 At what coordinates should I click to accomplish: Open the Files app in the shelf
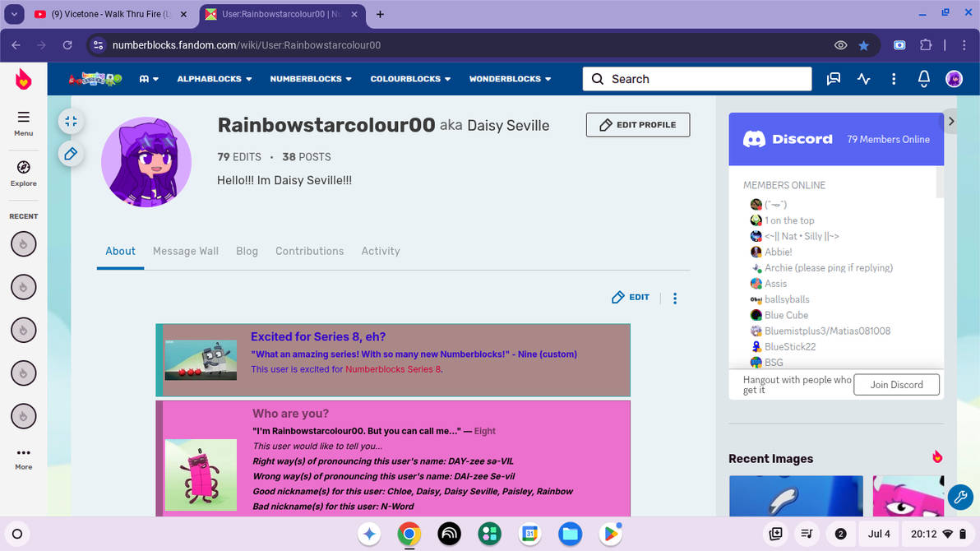pyautogui.click(x=570, y=534)
